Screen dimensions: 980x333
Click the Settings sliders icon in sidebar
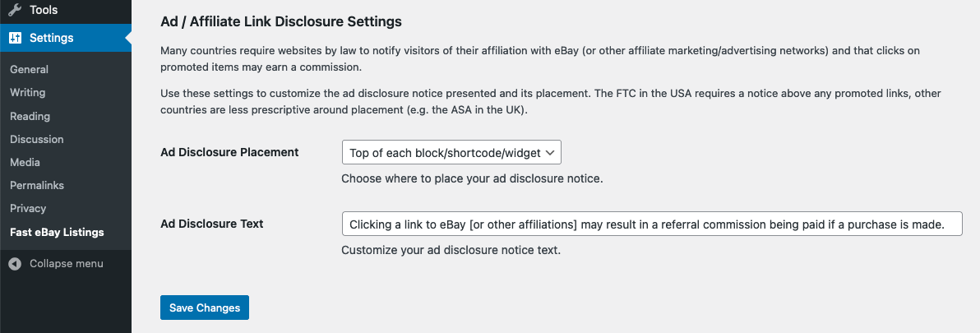point(15,38)
